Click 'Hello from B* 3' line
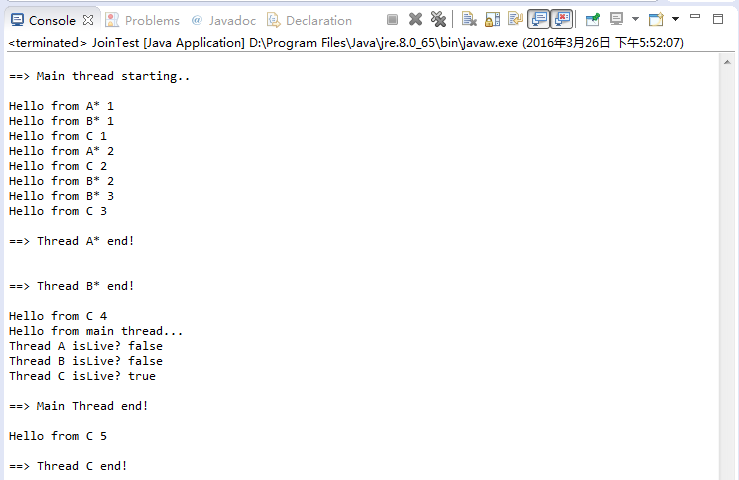This screenshot has height=480, width=739. point(61,196)
